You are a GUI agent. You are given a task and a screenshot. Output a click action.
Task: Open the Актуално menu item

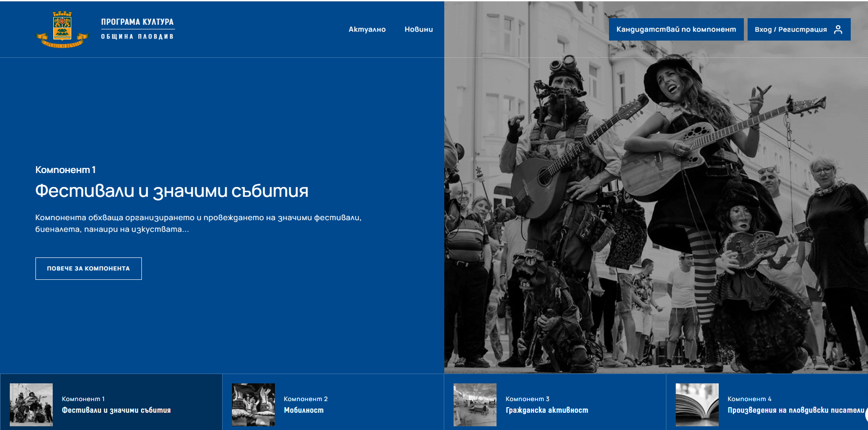pyautogui.click(x=367, y=29)
